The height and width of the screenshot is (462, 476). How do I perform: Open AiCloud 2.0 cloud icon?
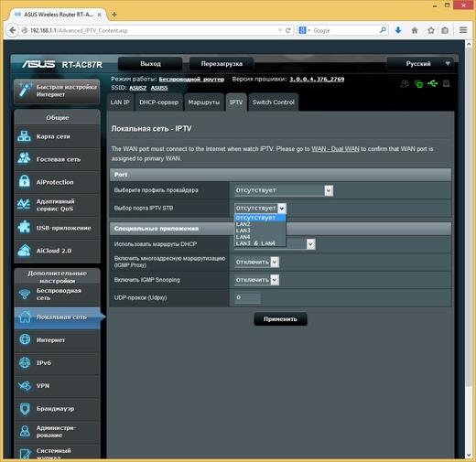24,251
